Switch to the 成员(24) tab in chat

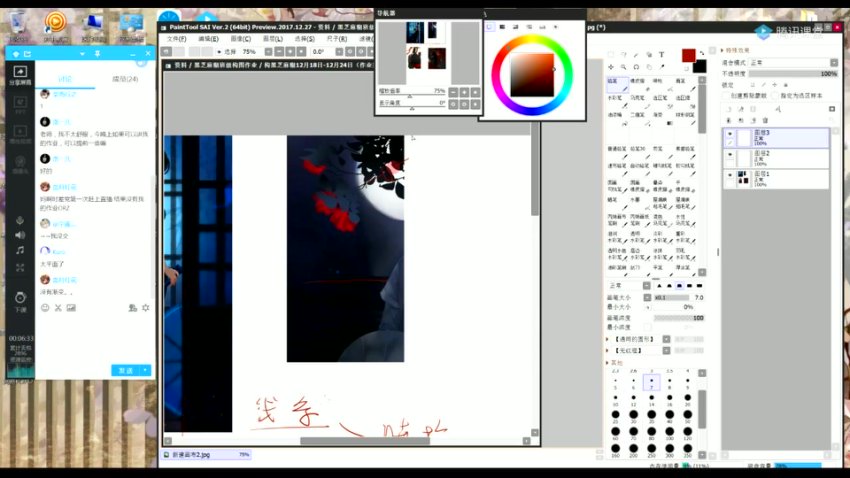coord(125,79)
